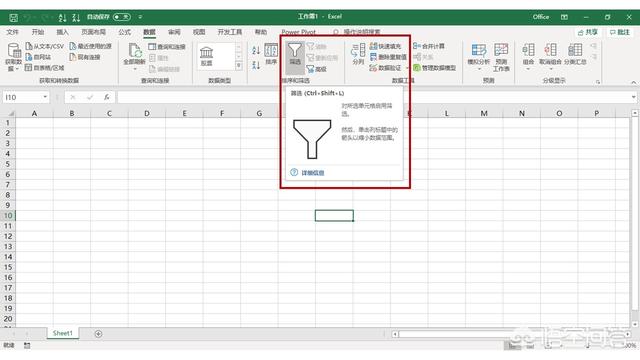Expand the 全部刷新 dropdown arrow
640x360 pixels.
pyautogui.click(x=135, y=69)
